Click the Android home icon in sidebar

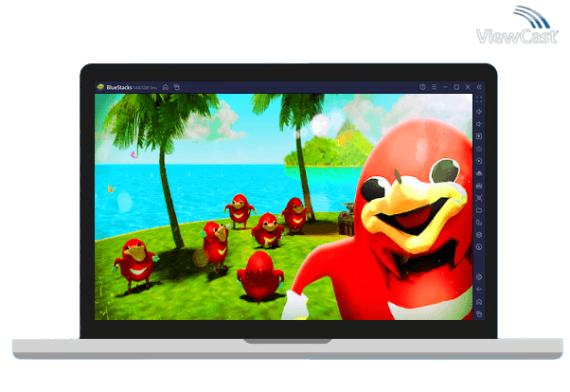(479, 302)
